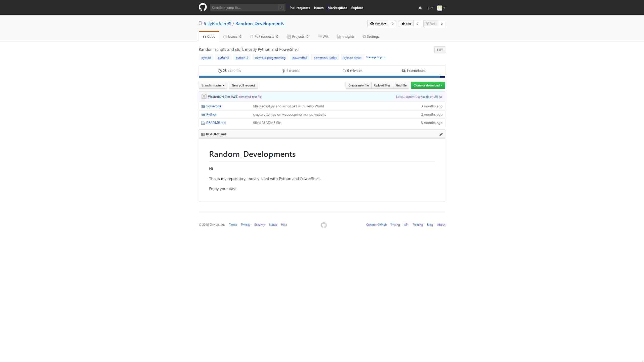Open the PowerShell folder
Viewport: 644px width, 362px height.
coord(215,106)
